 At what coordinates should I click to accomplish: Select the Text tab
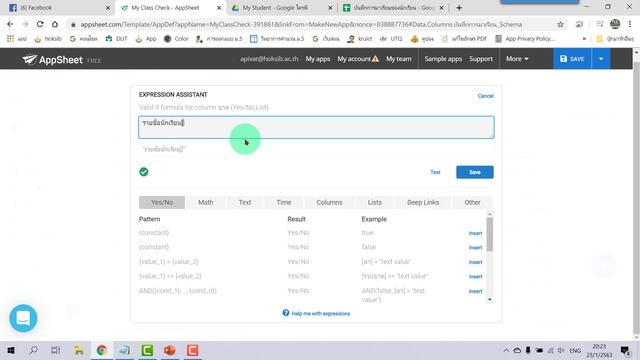coord(245,202)
